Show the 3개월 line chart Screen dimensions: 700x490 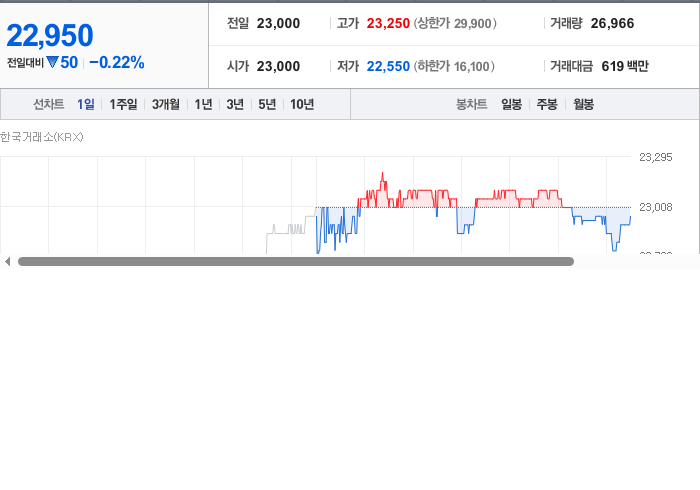(166, 104)
